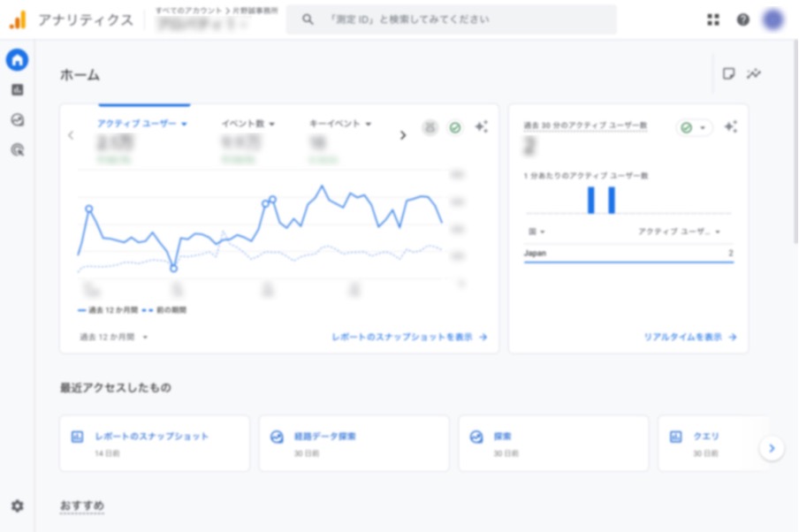Open the Home icon in sidebar
The height and width of the screenshot is (532, 799).
coord(17,60)
